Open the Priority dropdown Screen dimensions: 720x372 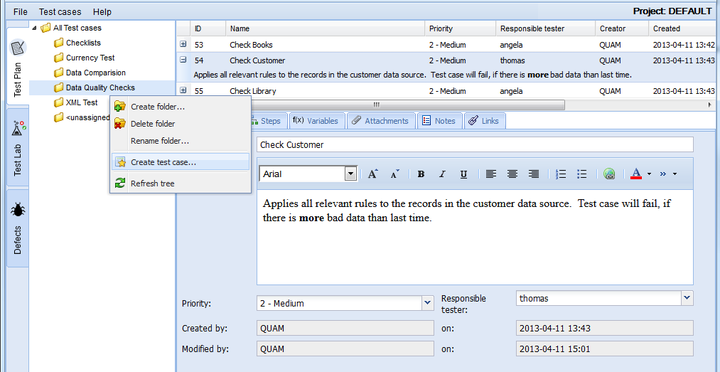[x=428, y=303]
